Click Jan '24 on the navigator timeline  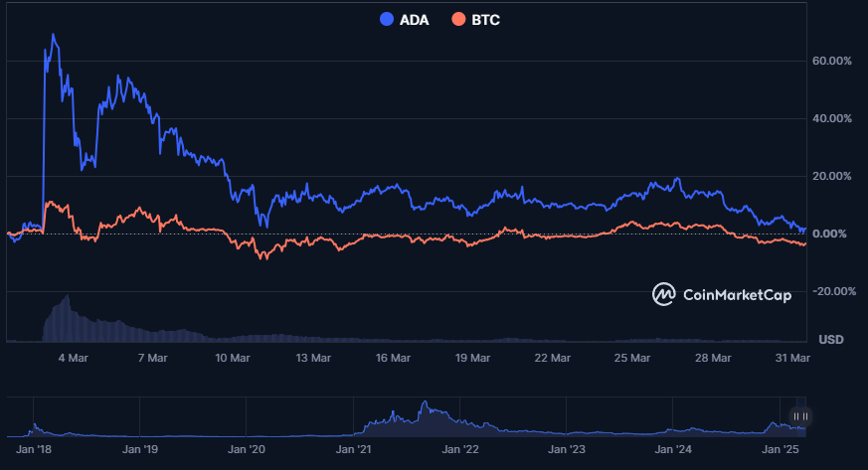tap(673, 449)
